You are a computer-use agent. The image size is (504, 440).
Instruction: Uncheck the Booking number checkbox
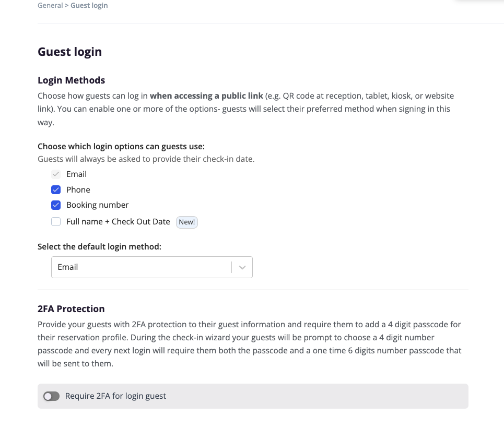(56, 205)
